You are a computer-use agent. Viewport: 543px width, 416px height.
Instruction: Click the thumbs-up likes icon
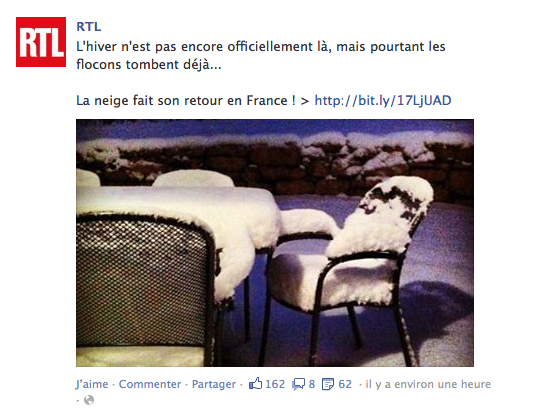[x=255, y=384]
